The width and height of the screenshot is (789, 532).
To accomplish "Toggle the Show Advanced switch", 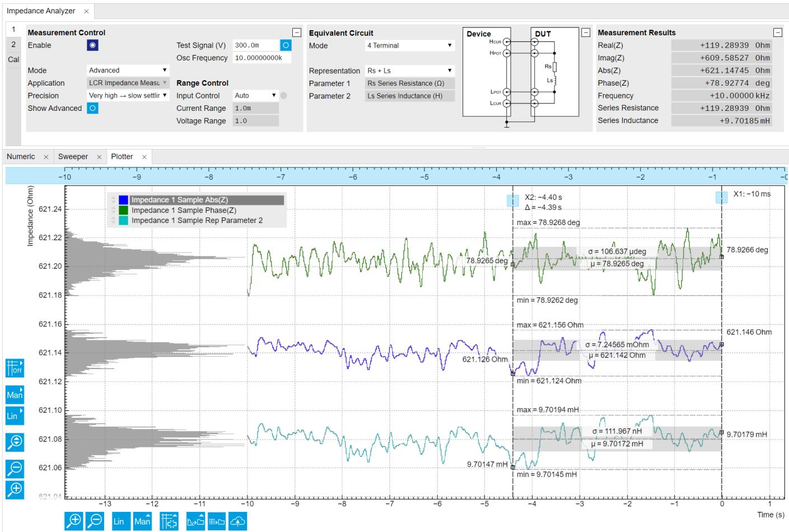I will pyautogui.click(x=92, y=108).
